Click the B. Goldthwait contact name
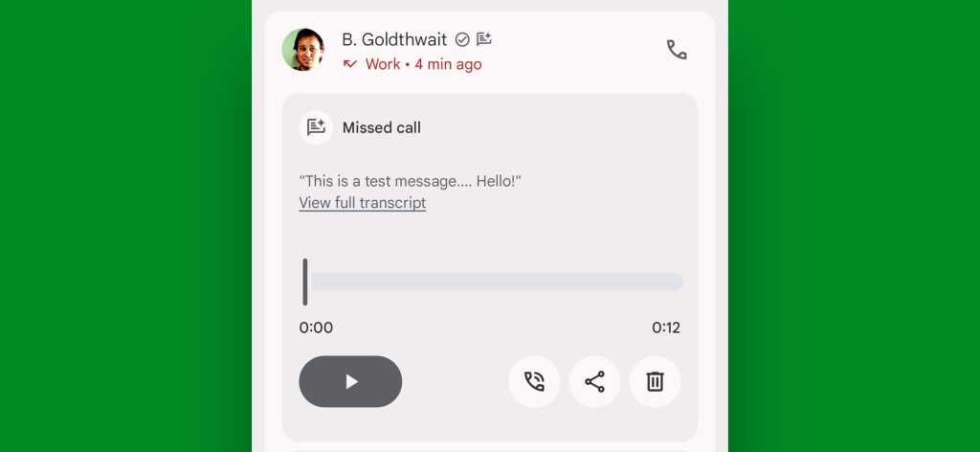Viewport: 980px width, 452px height. (x=394, y=40)
